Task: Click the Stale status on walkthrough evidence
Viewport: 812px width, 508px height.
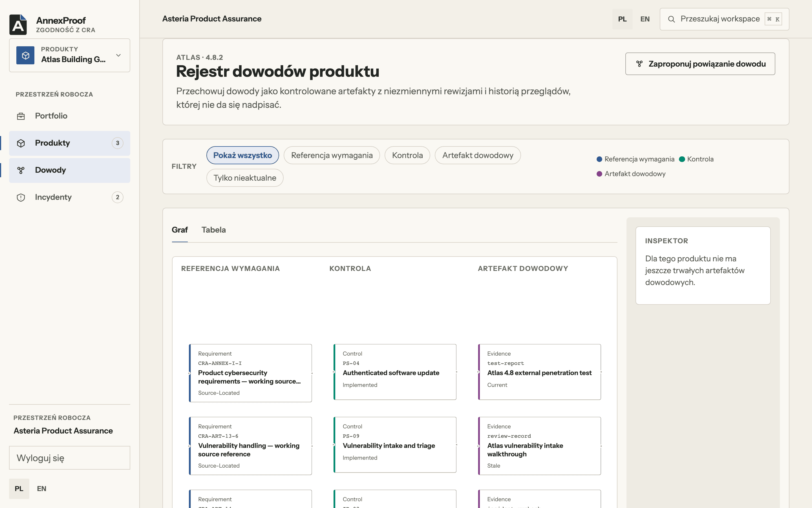Action: [x=494, y=466]
